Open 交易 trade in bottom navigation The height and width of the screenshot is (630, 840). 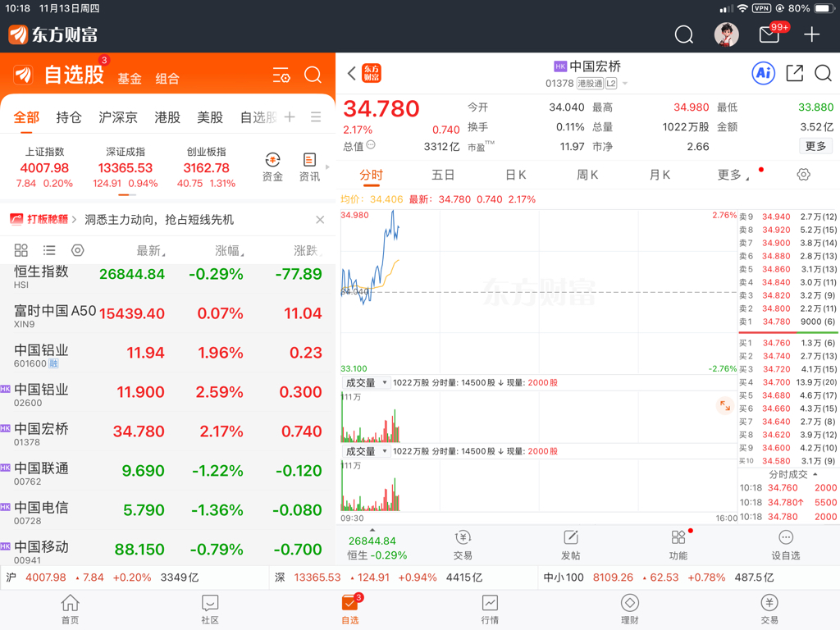coord(769,609)
